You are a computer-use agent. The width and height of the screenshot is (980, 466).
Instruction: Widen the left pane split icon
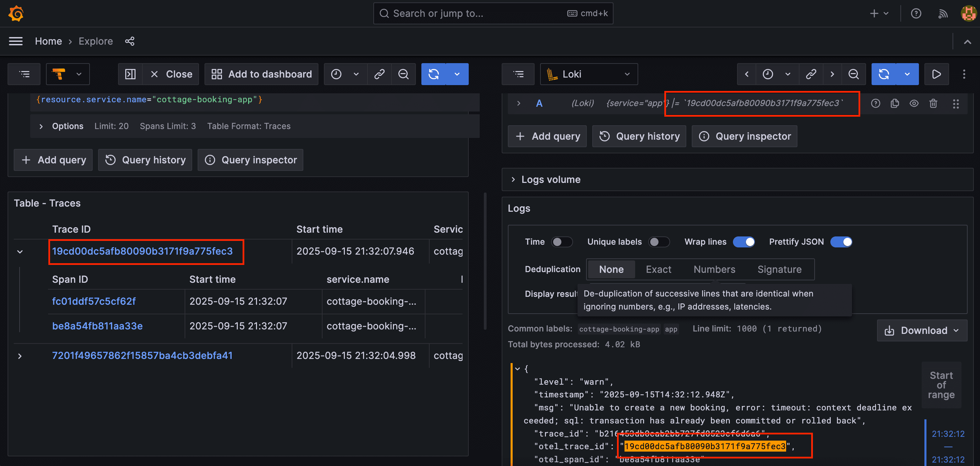[130, 74]
